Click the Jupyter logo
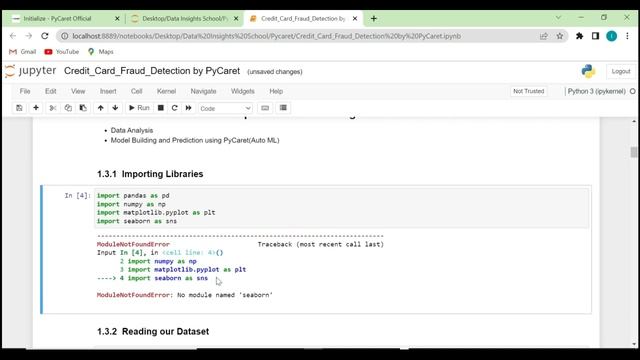 click(x=31, y=71)
